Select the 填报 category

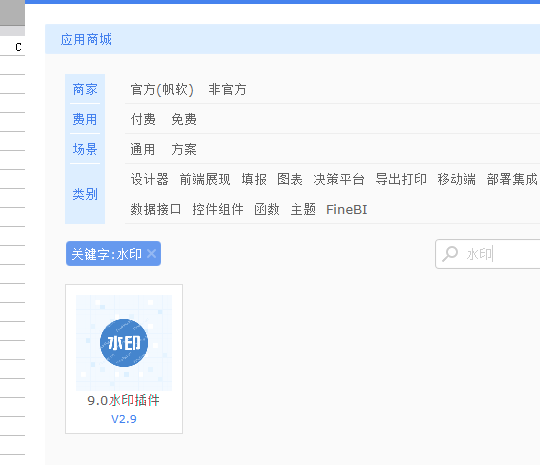click(254, 179)
